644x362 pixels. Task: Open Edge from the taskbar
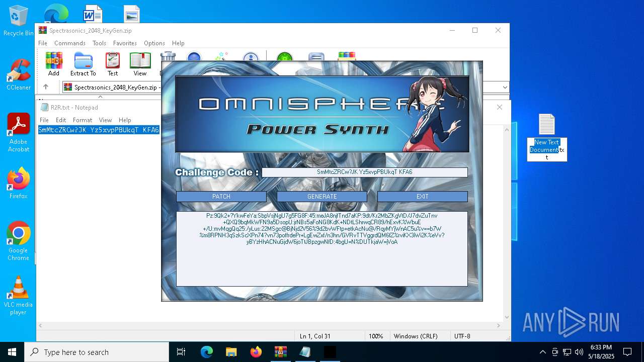[206, 352]
